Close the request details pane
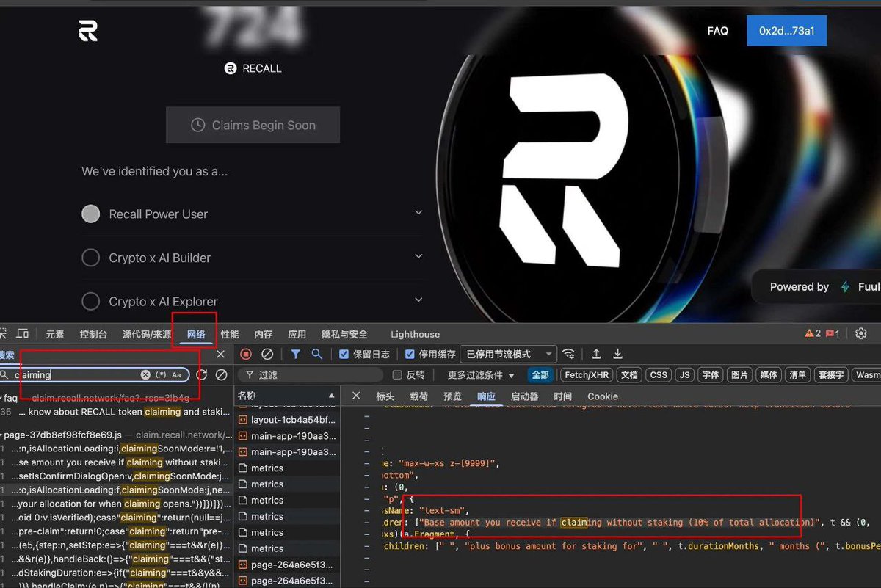The height and width of the screenshot is (588, 881). tap(356, 396)
